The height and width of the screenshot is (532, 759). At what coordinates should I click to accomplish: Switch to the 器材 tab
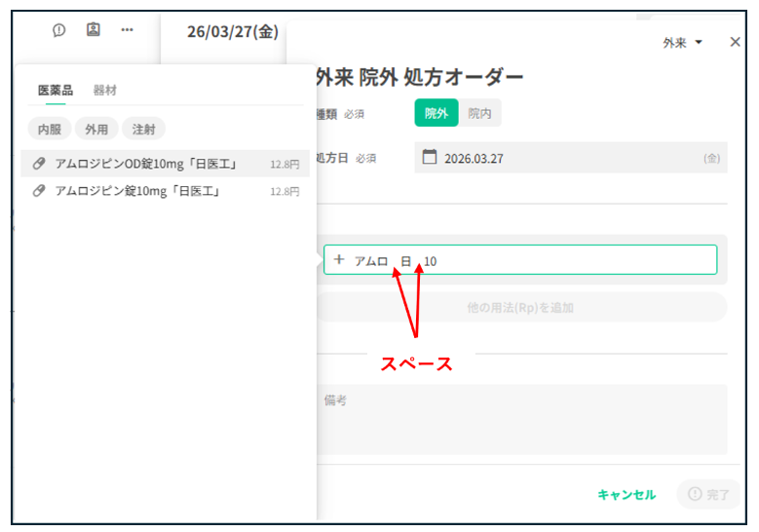pyautogui.click(x=104, y=90)
